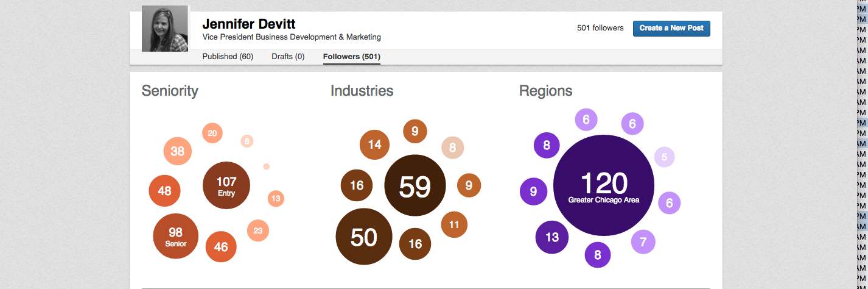
Task: Select the industries bubble showing 59
Action: [x=415, y=185]
